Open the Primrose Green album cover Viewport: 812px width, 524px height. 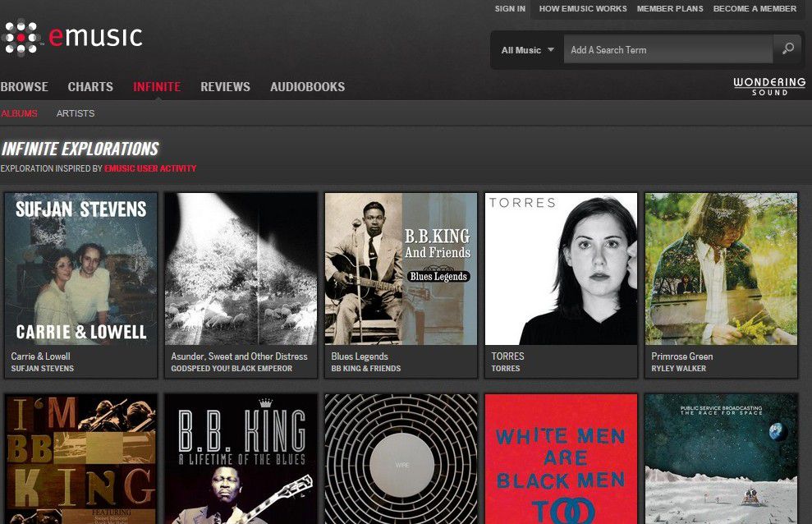click(721, 269)
